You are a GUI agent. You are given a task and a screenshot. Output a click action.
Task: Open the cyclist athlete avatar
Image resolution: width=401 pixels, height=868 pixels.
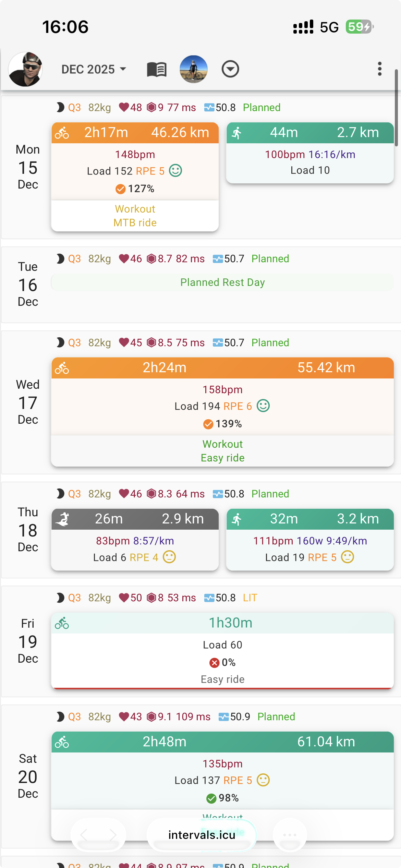(194, 69)
